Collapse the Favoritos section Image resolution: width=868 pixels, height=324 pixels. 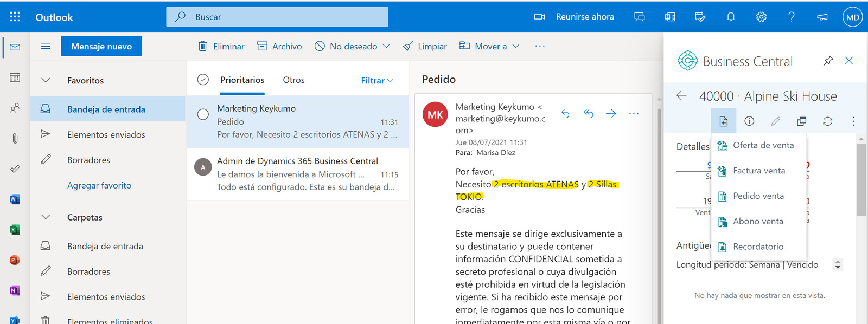click(x=46, y=80)
